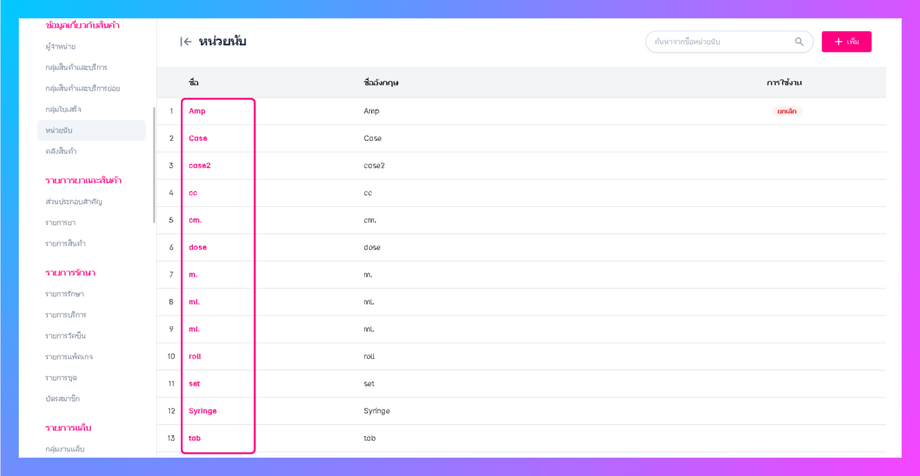Collapse the sidebar with the arrow icon

point(186,42)
